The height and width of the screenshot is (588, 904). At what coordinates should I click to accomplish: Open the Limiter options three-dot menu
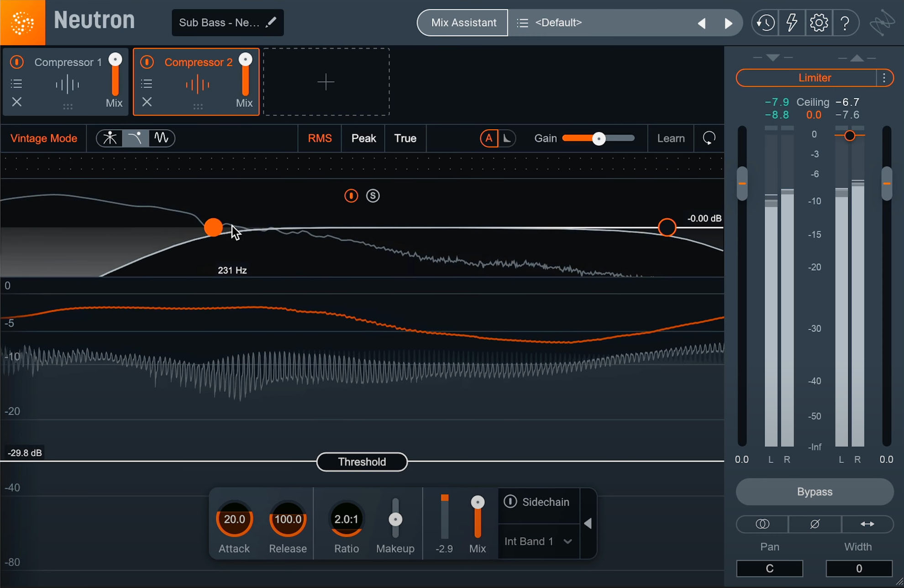(884, 78)
